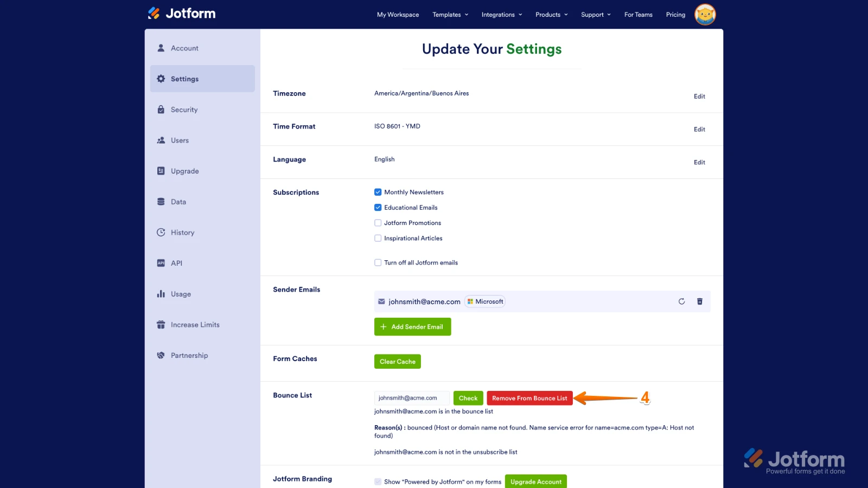The image size is (868, 488).
Task: Click the Users icon in sidebar
Action: [x=161, y=140]
